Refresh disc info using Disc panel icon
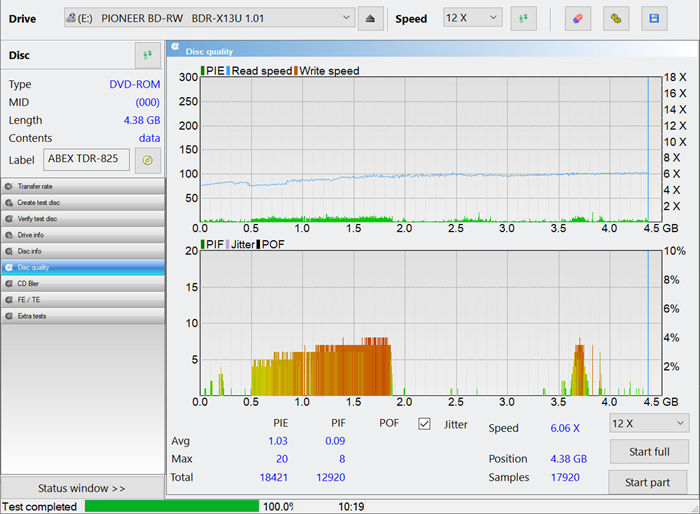 147,55
